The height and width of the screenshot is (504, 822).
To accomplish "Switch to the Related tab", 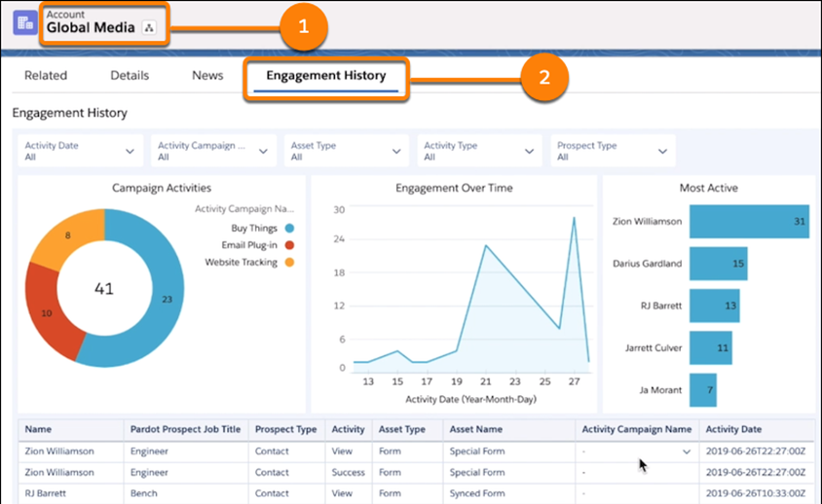I will [46, 75].
